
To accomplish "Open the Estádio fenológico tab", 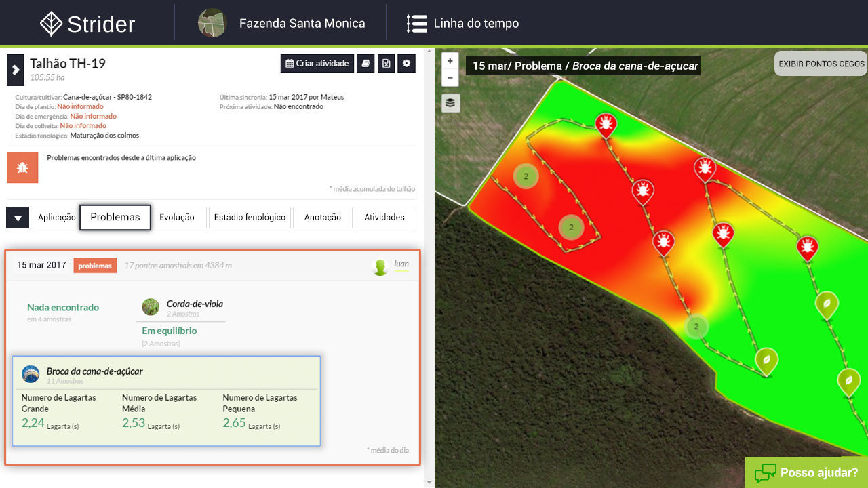I will [x=250, y=218].
